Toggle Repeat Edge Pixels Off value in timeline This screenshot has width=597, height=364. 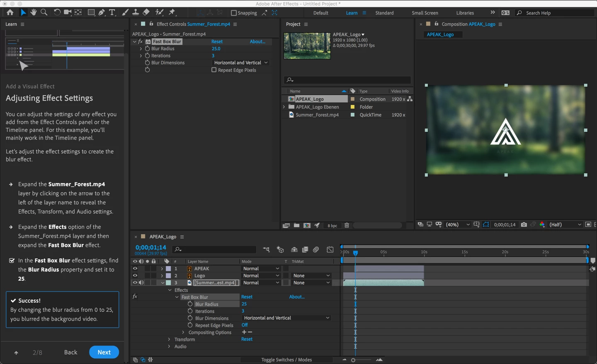[245, 325]
